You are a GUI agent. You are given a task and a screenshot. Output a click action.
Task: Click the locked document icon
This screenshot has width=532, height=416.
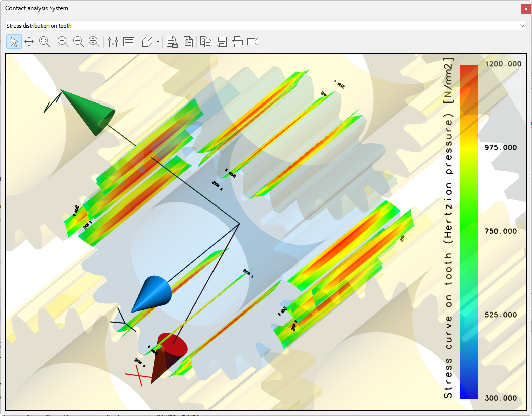(x=172, y=42)
